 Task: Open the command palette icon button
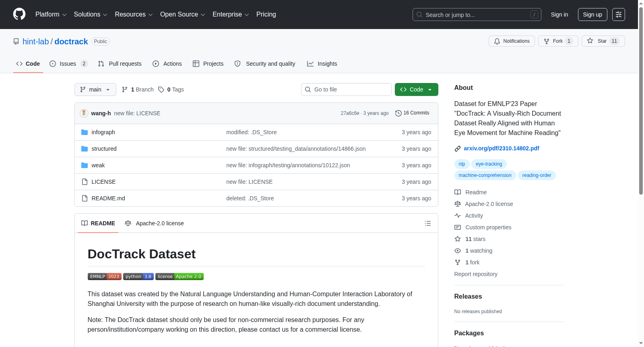pos(619,15)
